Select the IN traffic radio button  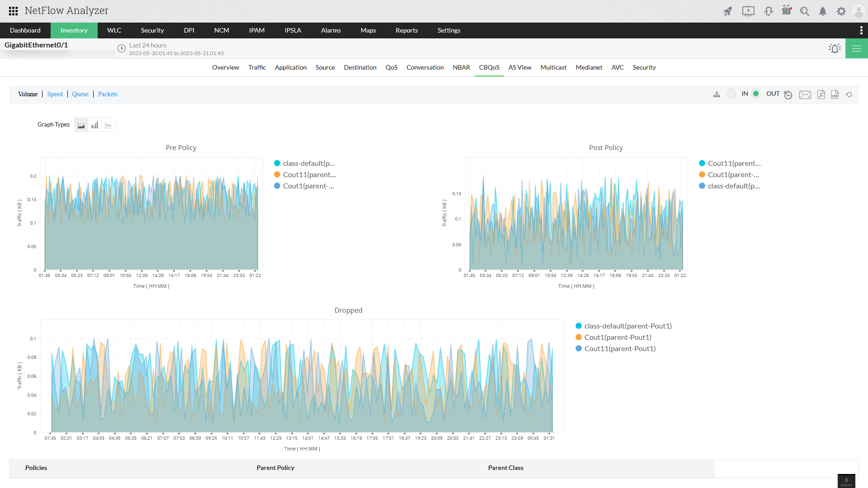point(731,94)
